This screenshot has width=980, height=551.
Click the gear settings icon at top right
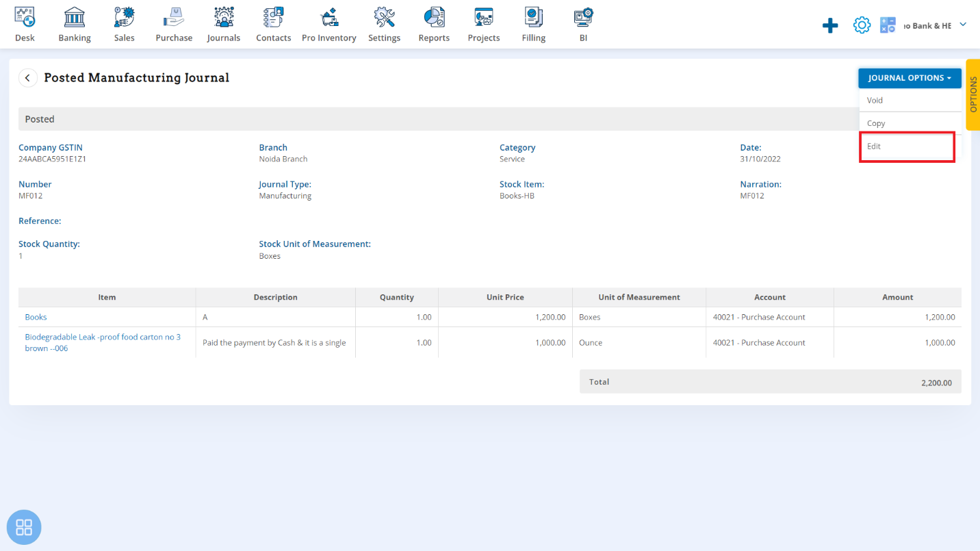pyautogui.click(x=862, y=25)
